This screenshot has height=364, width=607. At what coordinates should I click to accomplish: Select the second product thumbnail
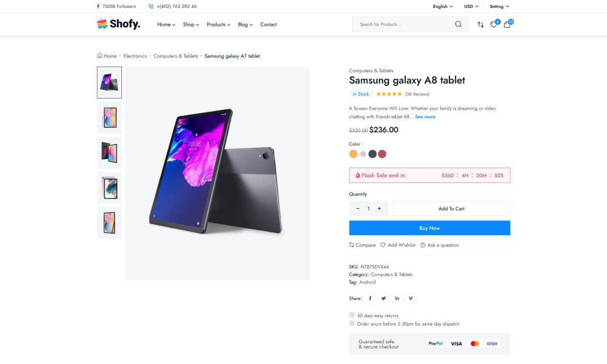(x=109, y=117)
